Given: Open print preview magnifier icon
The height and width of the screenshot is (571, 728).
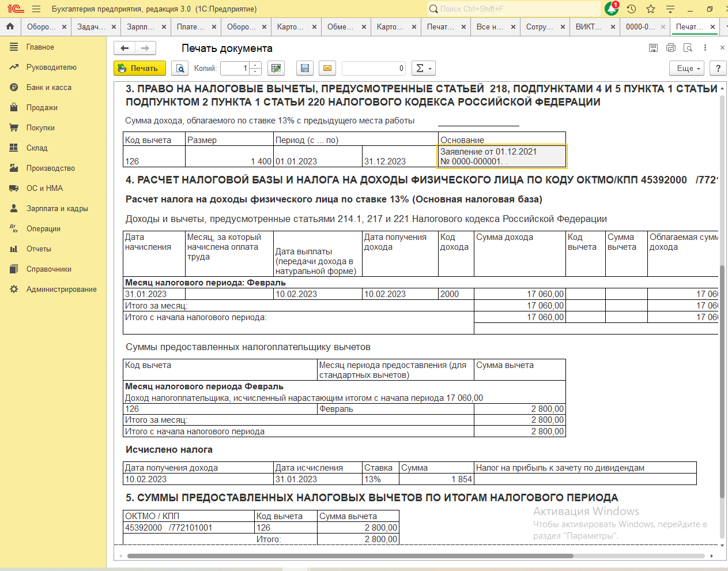Looking at the screenshot, I should coord(180,68).
